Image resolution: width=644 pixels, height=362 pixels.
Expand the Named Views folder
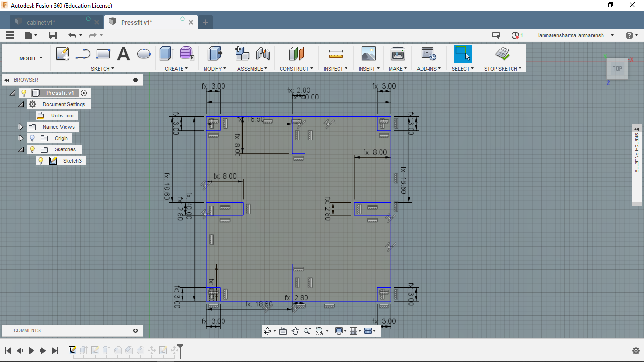coord(21,127)
